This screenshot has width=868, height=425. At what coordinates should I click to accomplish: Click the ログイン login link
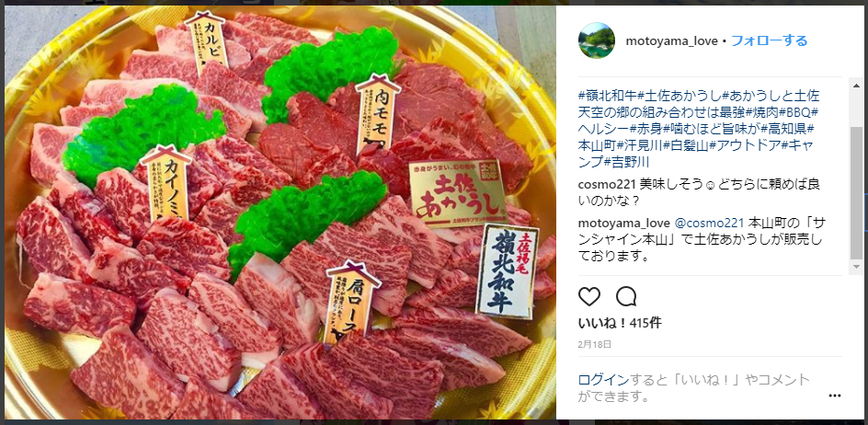click(604, 380)
